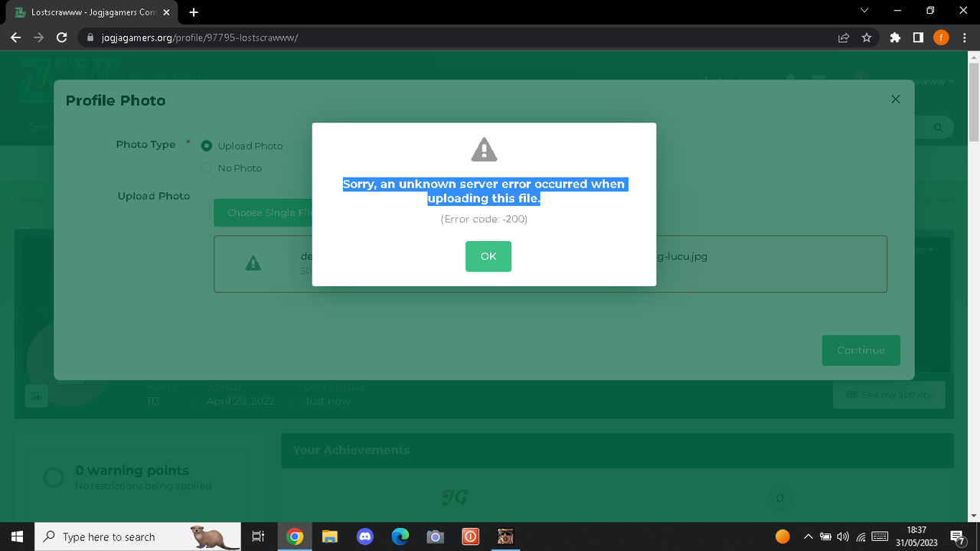Close the Lostscrawww browser tab
Image resolution: width=980 pixels, height=551 pixels.
(166, 12)
